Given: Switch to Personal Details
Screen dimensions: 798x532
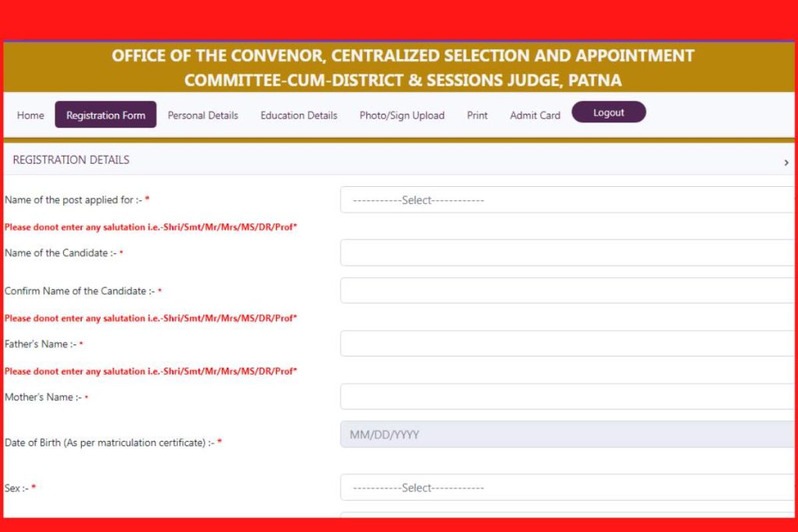Looking at the screenshot, I should [x=203, y=115].
